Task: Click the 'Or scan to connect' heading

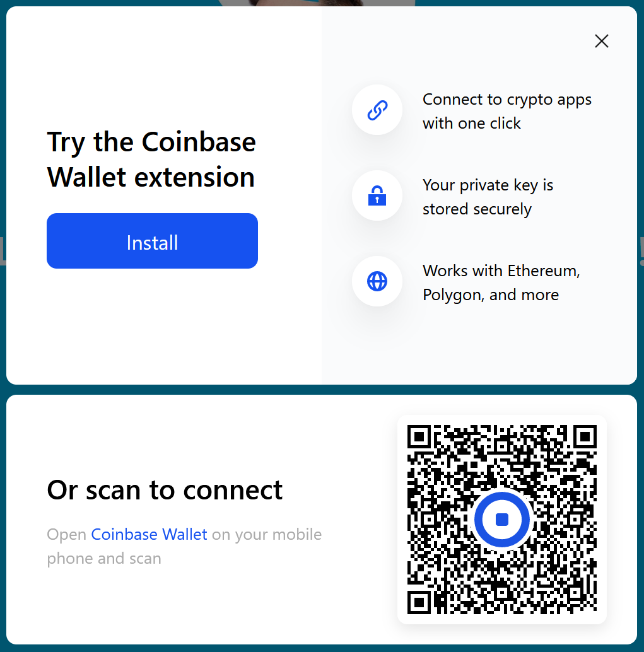Action: pos(165,490)
